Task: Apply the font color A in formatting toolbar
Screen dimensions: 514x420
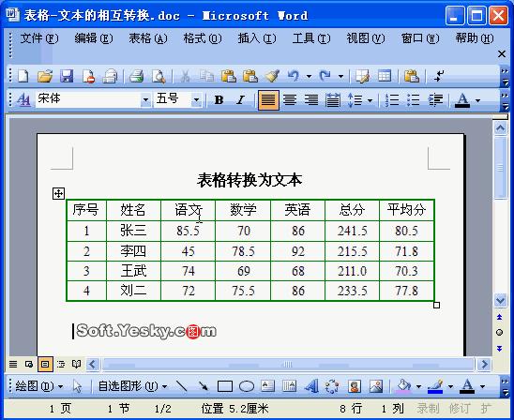Action: click(462, 100)
